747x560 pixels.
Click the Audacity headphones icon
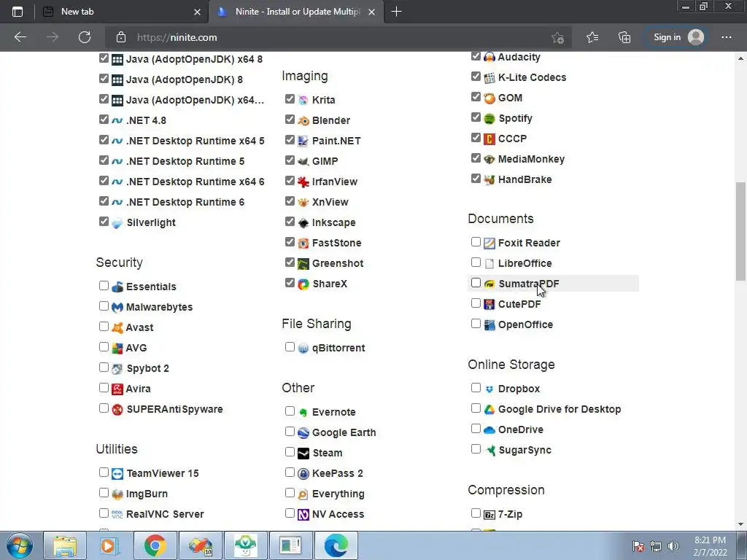[x=489, y=57]
